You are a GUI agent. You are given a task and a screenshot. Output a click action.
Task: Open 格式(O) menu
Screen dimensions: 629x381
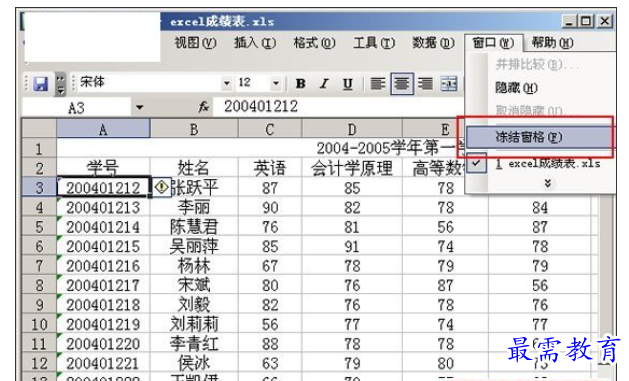point(314,43)
